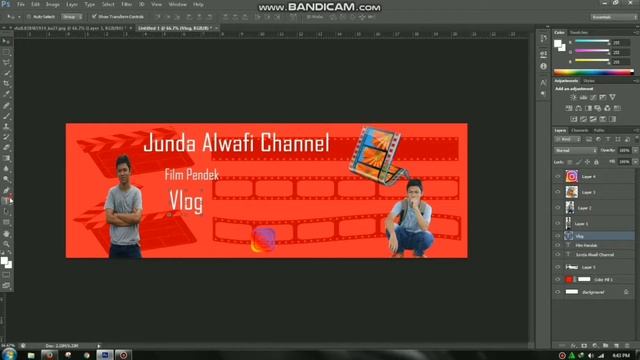This screenshot has height=360, width=640.
Task: Create a new layer
Action: [x=616, y=346]
